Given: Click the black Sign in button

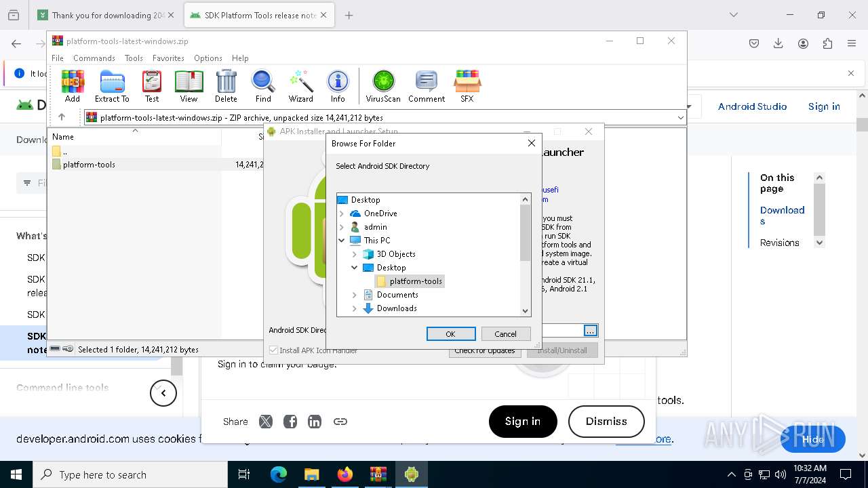Looking at the screenshot, I should [x=523, y=422].
